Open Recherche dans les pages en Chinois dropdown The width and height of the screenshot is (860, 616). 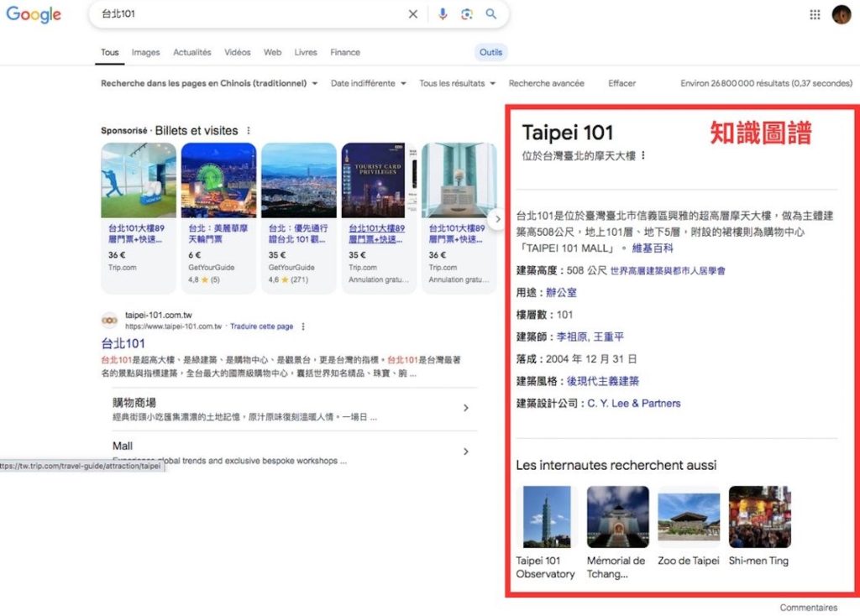coord(209,83)
